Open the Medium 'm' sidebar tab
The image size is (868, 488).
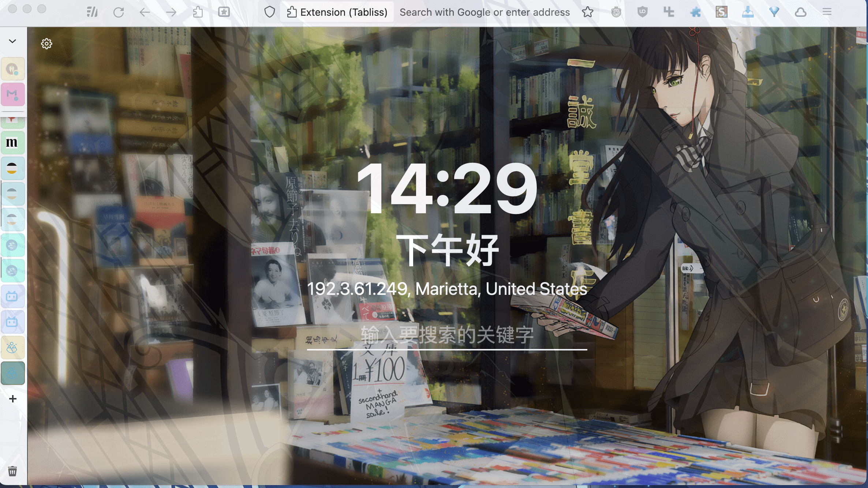coord(13,143)
